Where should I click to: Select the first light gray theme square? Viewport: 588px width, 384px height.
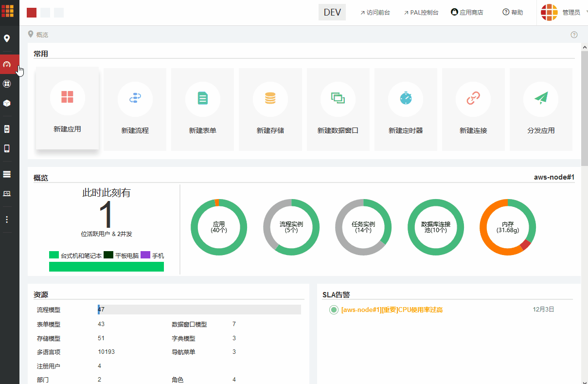click(x=45, y=13)
